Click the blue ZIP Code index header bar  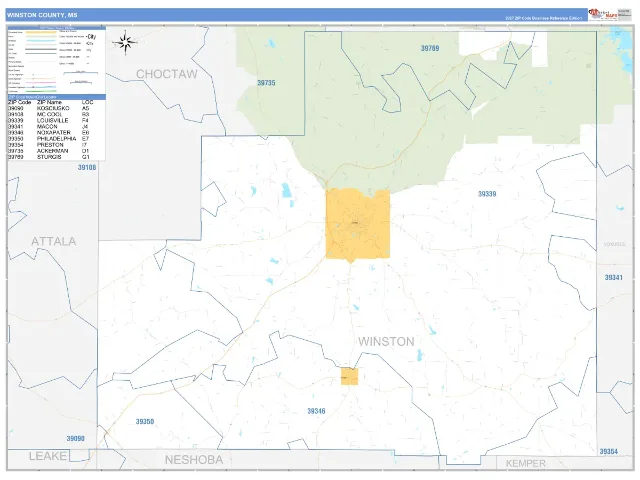coord(57,97)
